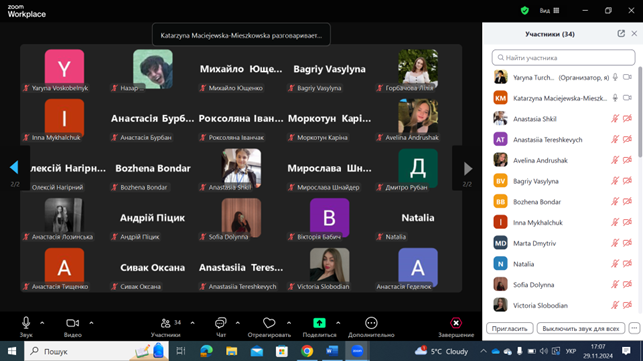Screen dimensions: 643x361
Task: Open reactions with the Отреагировать heart icon
Action: click(269, 323)
